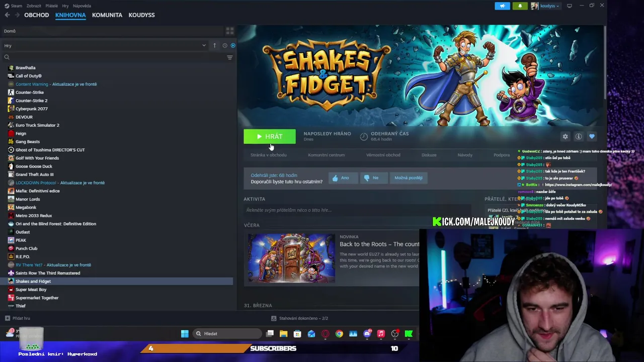Screen dimensions: 644x362
Task: Open the Komunita tab
Action: click(107, 15)
